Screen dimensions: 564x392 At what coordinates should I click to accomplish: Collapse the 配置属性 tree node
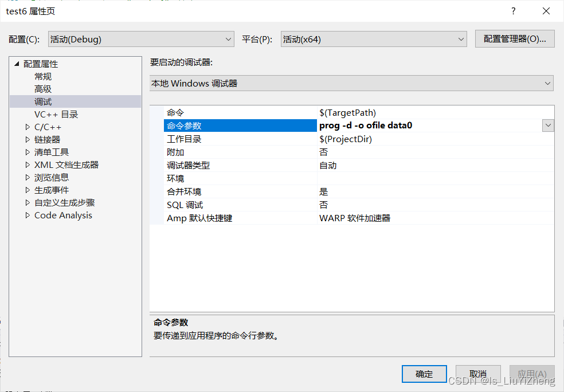(17, 64)
